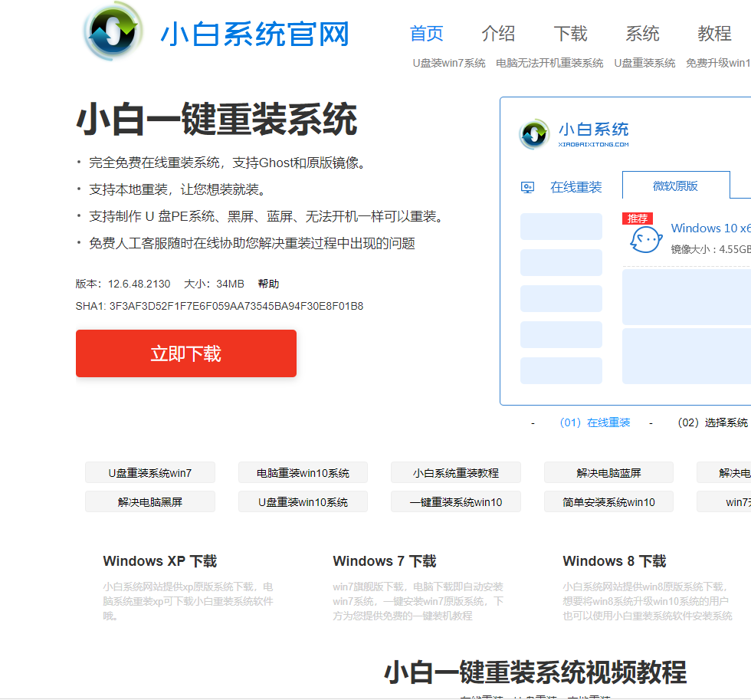The height and width of the screenshot is (700, 751).
Task: Click the 支持制作 U 盘PE系统 bullet text
Action: (x=267, y=216)
